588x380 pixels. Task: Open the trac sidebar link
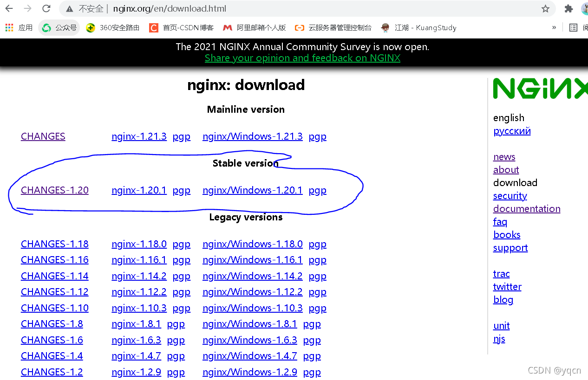502,274
